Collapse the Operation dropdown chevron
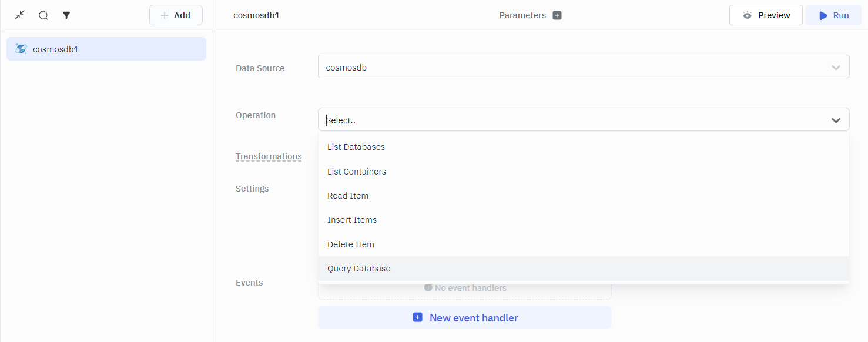868x342 pixels. coord(836,120)
